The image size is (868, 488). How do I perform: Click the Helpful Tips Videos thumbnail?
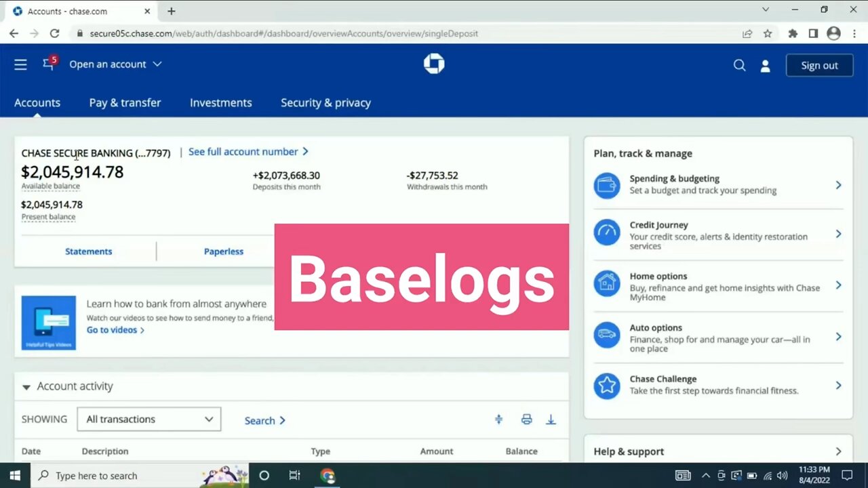click(48, 323)
